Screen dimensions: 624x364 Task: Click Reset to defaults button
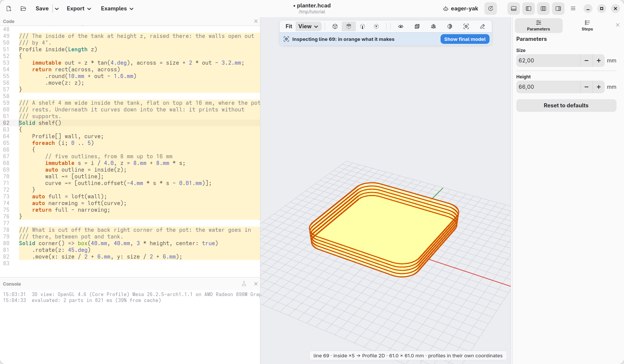pyautogui.click(x=566, y=105)
